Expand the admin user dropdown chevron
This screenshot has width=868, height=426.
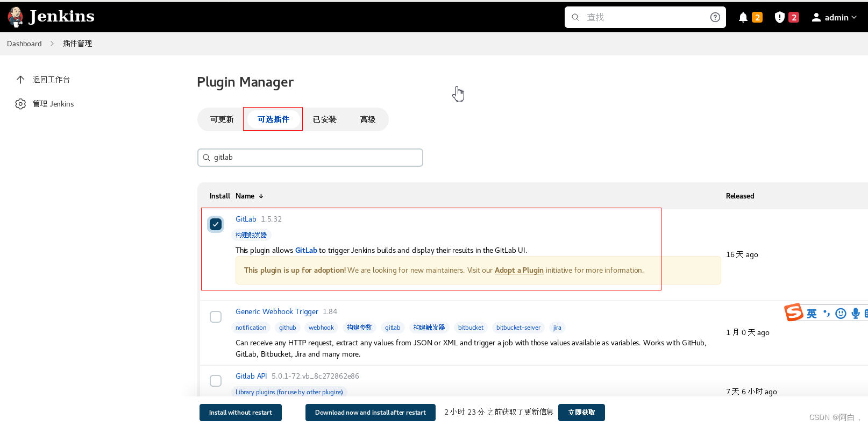tap(854, 17)
